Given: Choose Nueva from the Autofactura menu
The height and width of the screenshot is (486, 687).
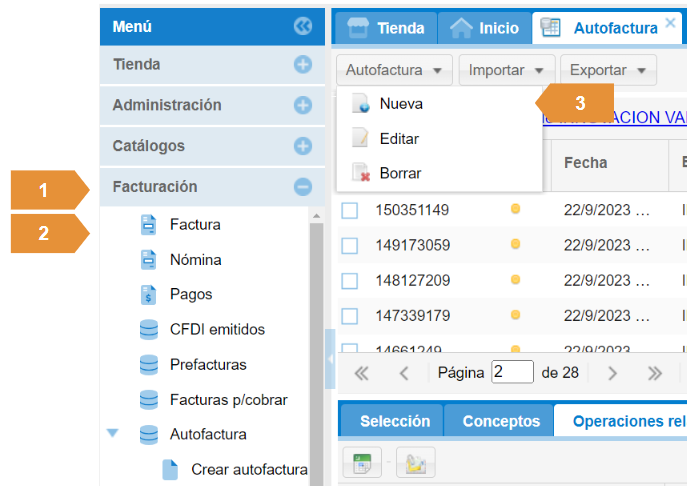Looking at the screenshot, I should (400, 104).
